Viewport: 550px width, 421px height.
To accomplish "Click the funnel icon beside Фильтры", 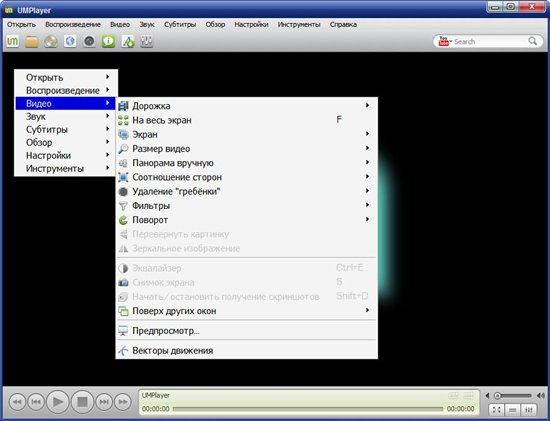I will tap(123, 206).
